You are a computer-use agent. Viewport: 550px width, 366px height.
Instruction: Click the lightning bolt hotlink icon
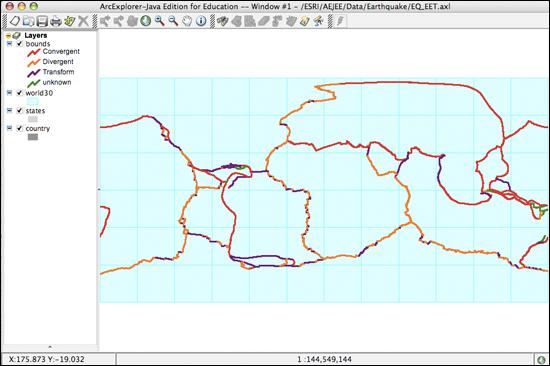pyautogui.click(x=340, y=21)
